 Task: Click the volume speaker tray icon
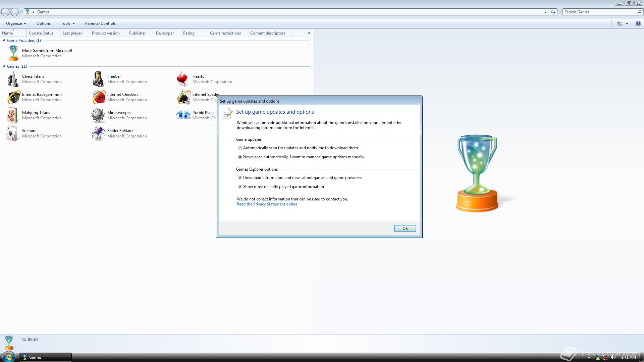[x=613, y=357]
